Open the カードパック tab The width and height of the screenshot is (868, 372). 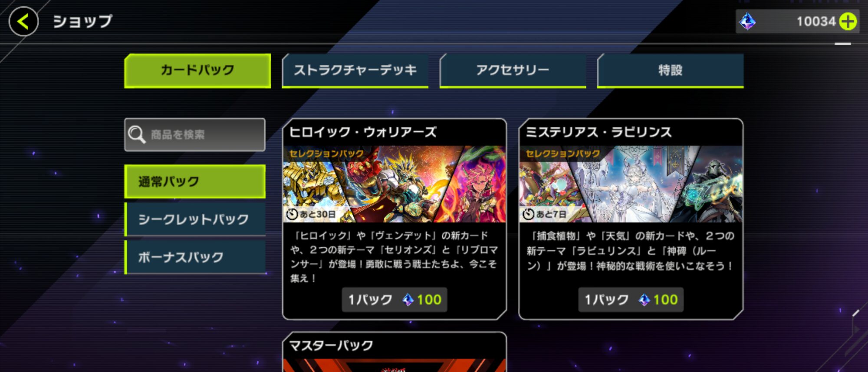coord(197,70)
